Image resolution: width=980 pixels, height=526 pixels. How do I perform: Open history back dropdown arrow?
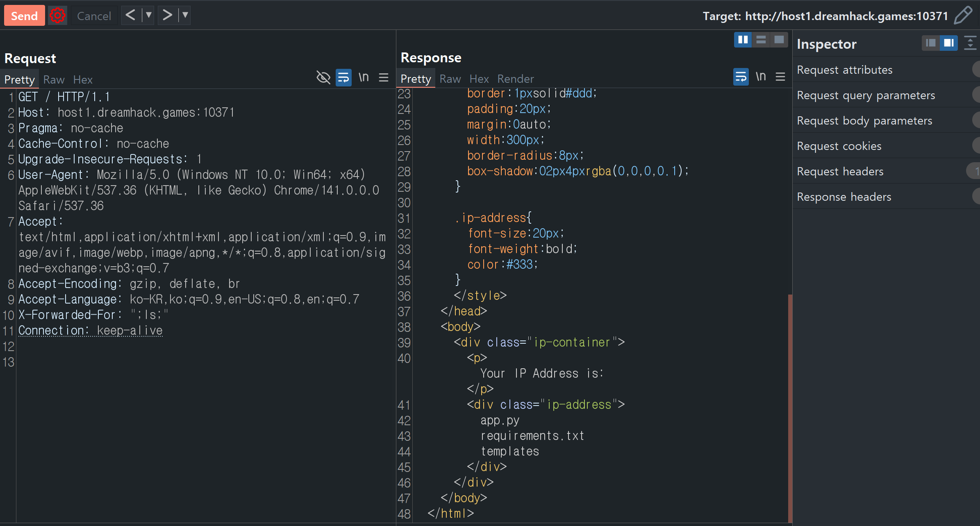[x=148, y=16]
